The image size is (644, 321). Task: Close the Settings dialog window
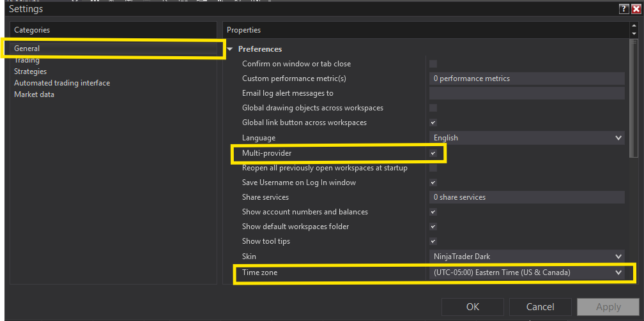635,9
